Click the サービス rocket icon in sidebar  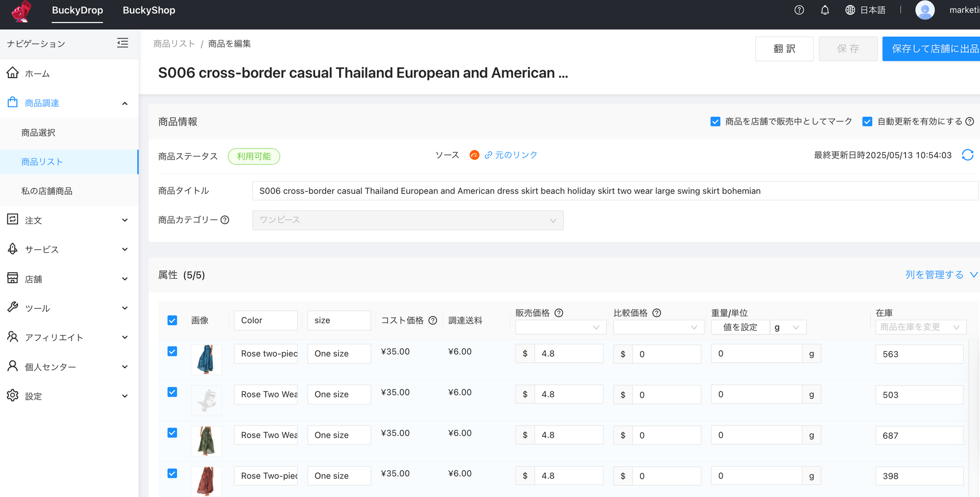(13, 249)
